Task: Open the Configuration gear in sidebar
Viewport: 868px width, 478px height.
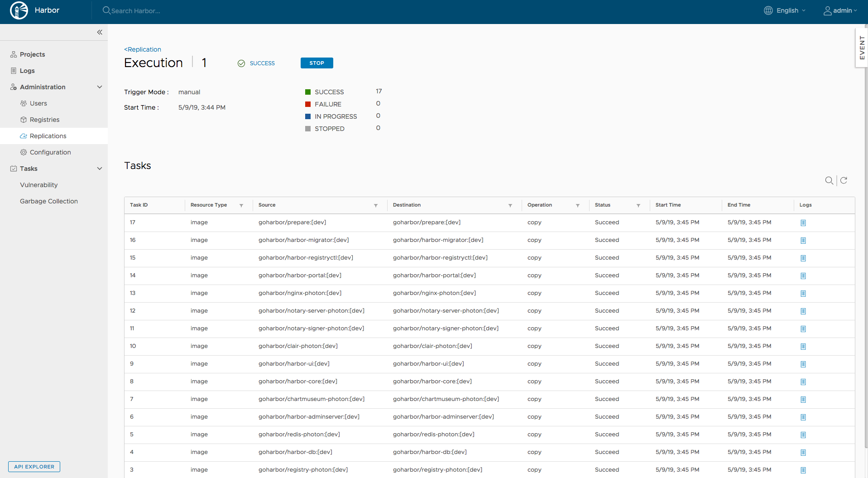Action: tap(24, 152)
